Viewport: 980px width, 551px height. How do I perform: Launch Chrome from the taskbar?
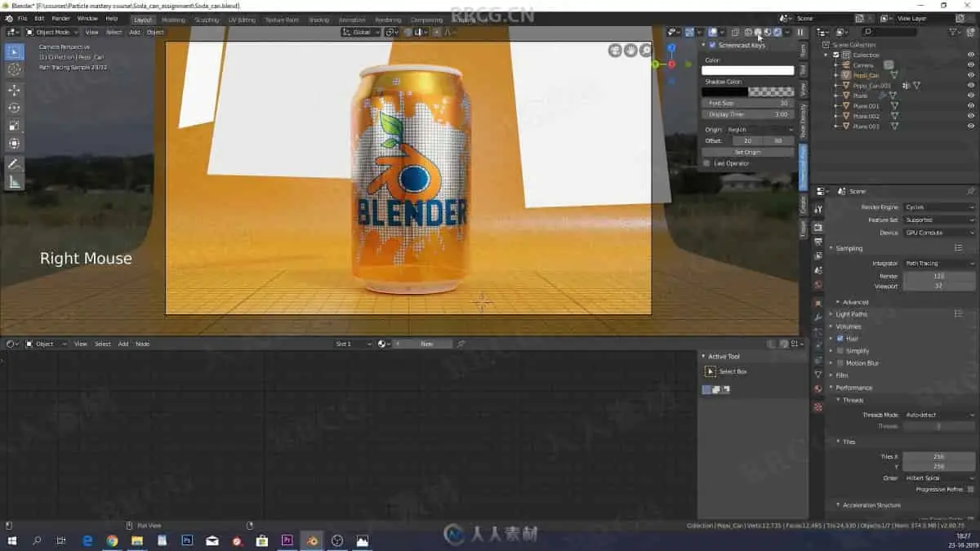(112, 540)
